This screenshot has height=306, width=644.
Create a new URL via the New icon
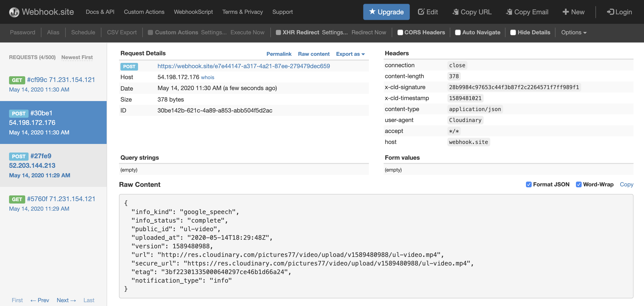coord(566,11)
